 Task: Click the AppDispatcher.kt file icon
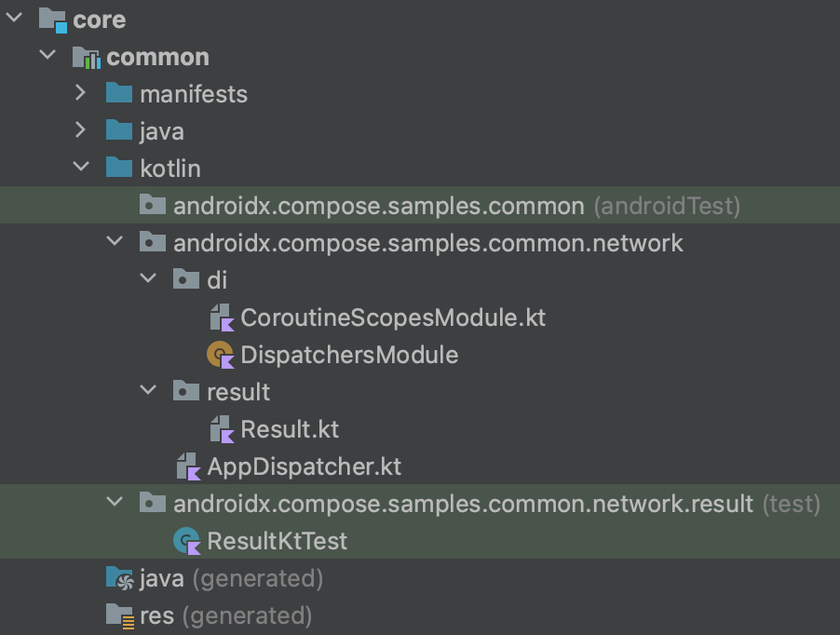[x=189, y=466]
